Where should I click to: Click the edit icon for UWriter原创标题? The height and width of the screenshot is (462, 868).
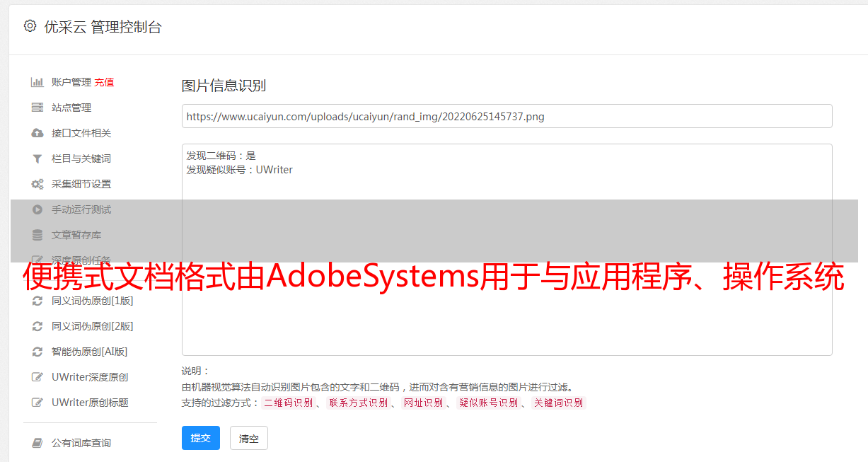[x=37, y=403]
